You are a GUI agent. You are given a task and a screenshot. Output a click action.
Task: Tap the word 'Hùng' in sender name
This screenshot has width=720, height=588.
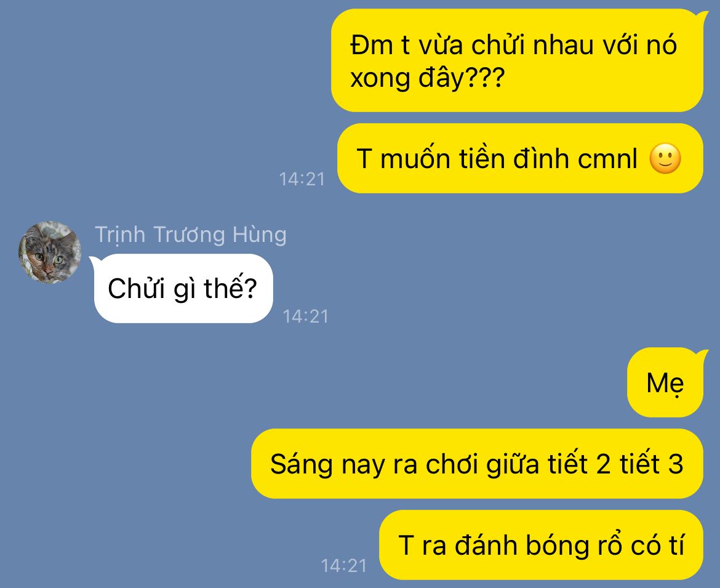click(x=260, y=235)
